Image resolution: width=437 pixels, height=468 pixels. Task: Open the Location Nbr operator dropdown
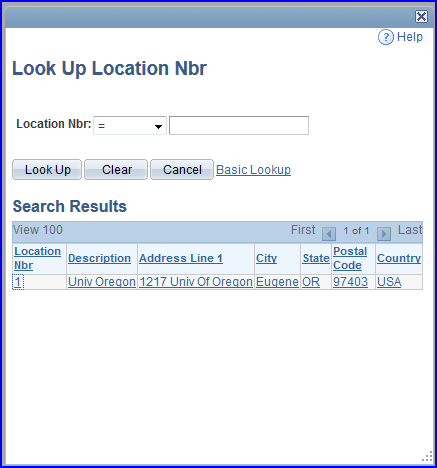(x=130, y=126)
